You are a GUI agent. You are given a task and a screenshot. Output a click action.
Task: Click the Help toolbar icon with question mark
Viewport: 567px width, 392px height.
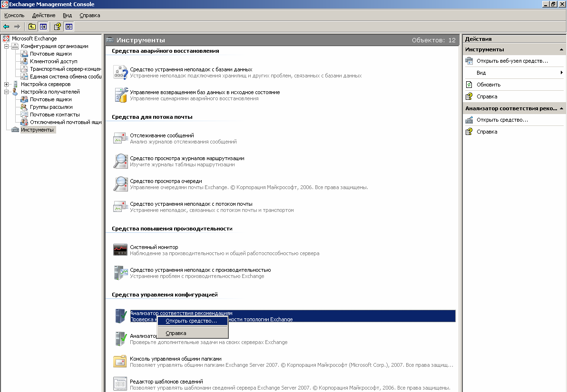58,27
